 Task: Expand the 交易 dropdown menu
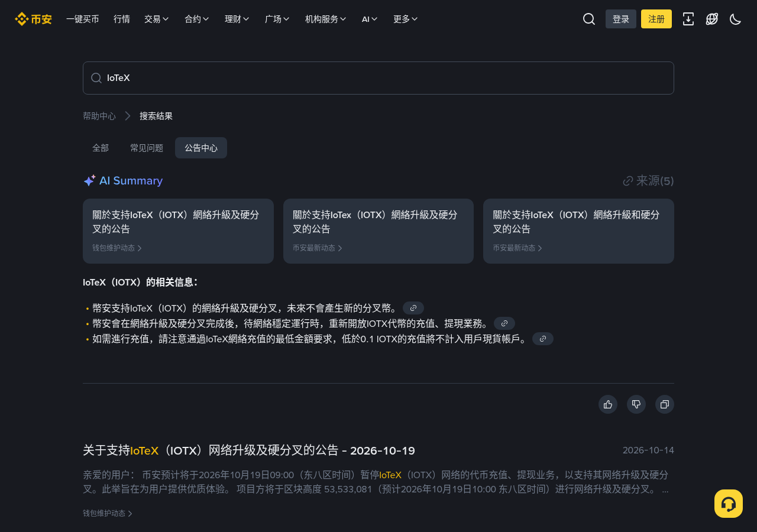(x=157, y=19)
